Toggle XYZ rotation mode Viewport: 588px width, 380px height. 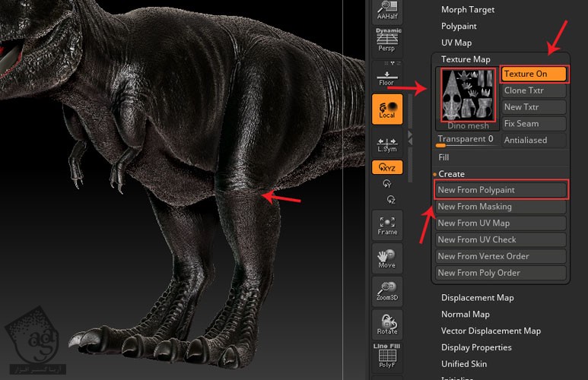click(x=387, y=166)
